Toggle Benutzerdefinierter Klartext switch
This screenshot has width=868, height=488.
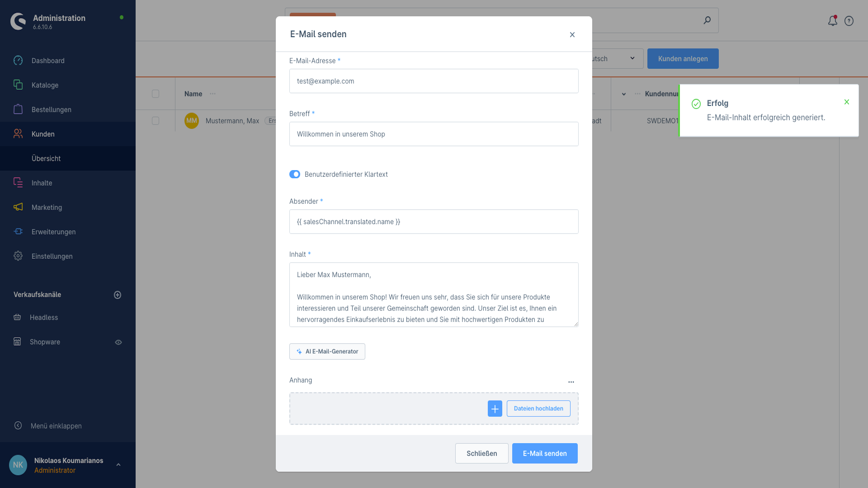[295, 174]
